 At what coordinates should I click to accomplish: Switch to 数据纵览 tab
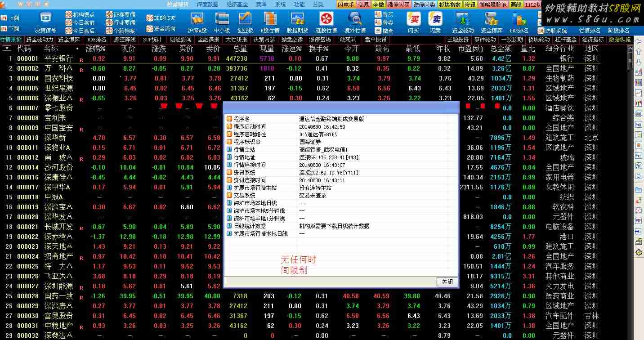619,40
